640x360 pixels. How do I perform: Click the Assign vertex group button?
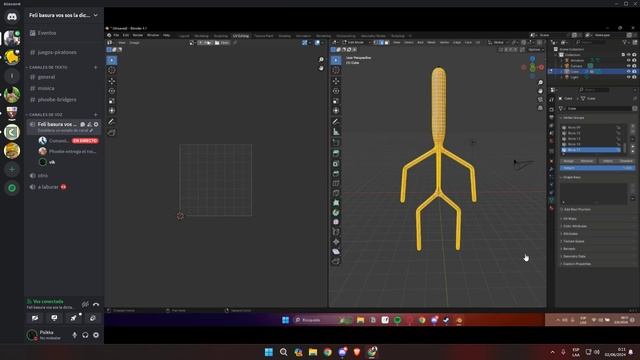[569, 161]
